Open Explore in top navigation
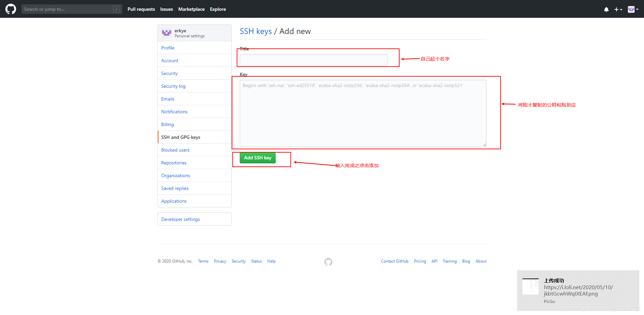The image size is (644, 315). tap(218, 9)
